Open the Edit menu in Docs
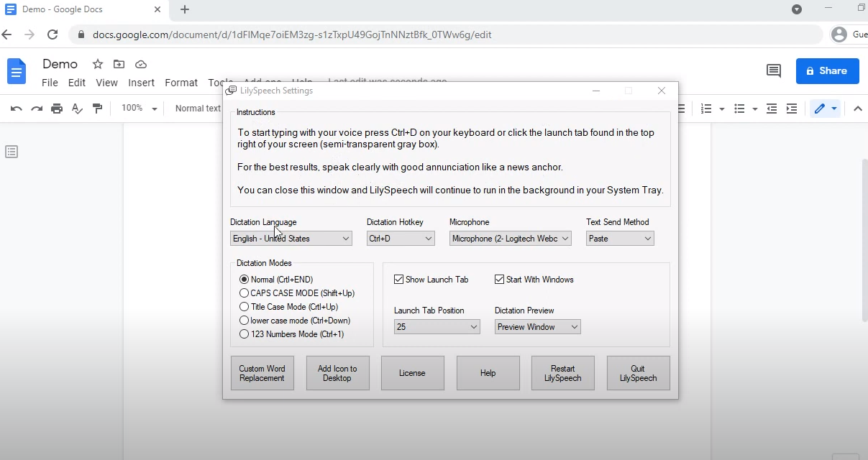Viewport: 868px width, 460px height. 77,83
